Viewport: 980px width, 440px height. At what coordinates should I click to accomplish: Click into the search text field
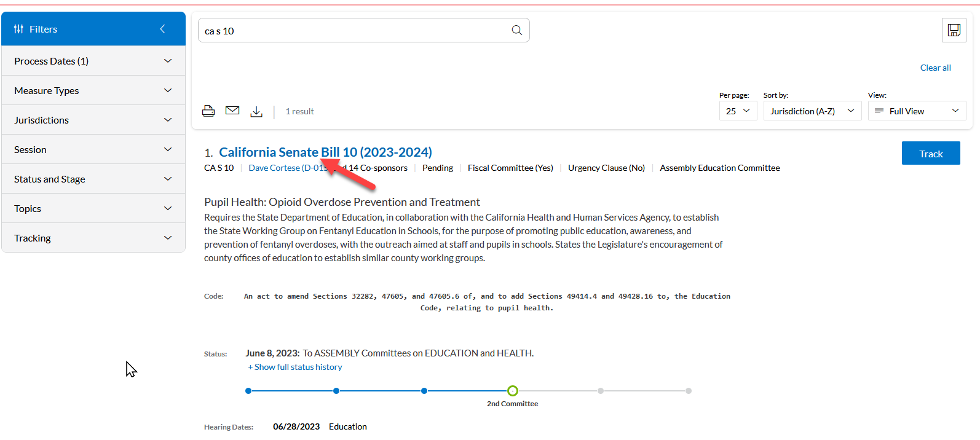354,31
